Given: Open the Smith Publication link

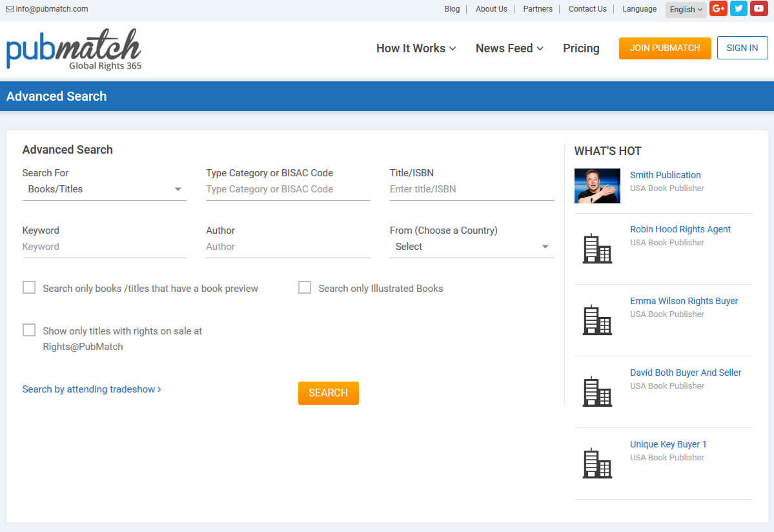Looking at the screenshot, I should 665,175.
